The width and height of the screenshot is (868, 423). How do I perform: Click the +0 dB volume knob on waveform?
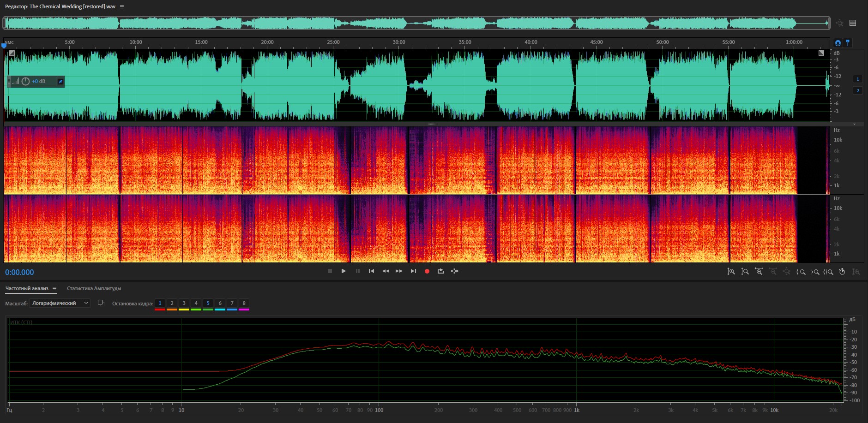pyautogui.click(x=26, y=81)
